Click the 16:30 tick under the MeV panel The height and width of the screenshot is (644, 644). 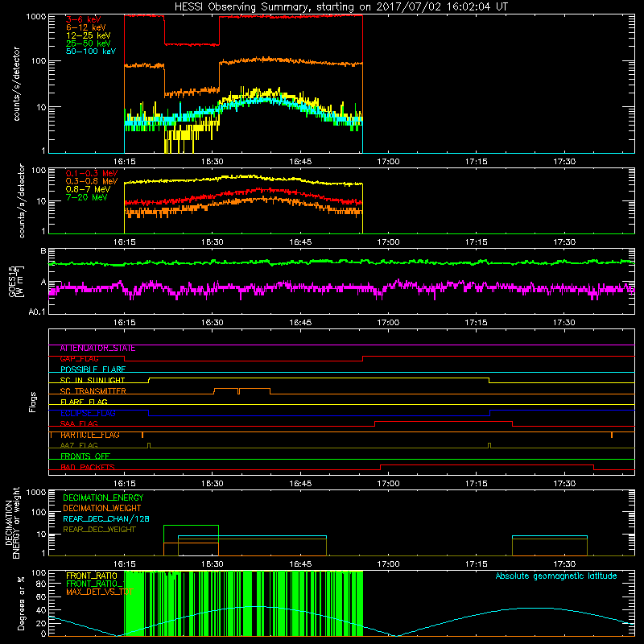tap(213, 242)
